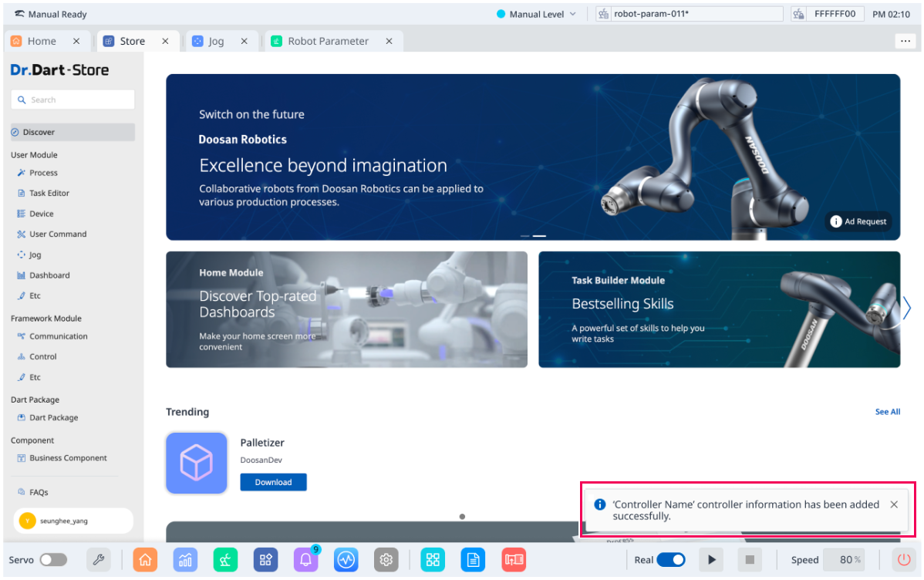Open seunghee_yang user profile
Screen dimensions: 924x580
click(x=73, y=521)
